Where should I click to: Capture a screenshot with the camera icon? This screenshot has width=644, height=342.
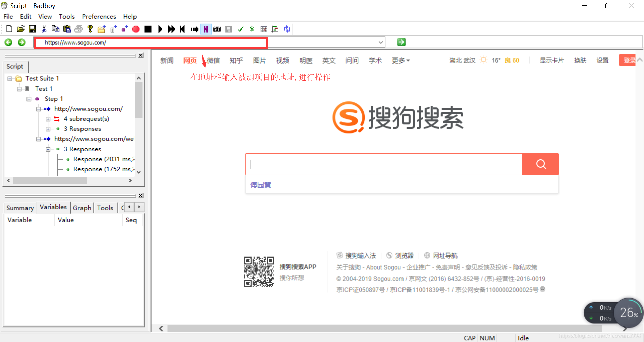(217, 29)
